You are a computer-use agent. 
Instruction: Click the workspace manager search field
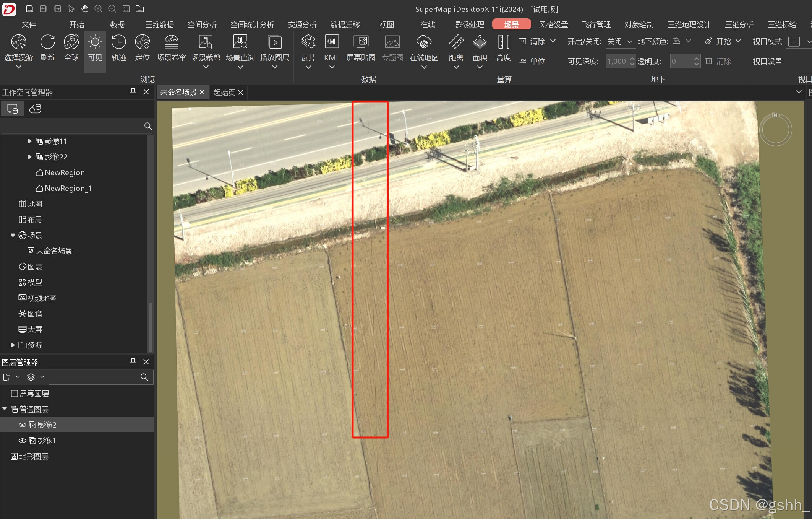coord(73,126)
